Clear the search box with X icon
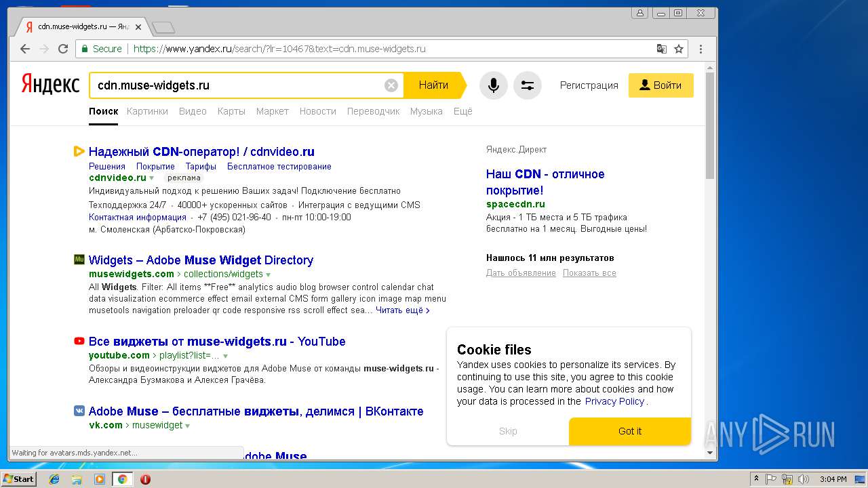 coord(391,85)
